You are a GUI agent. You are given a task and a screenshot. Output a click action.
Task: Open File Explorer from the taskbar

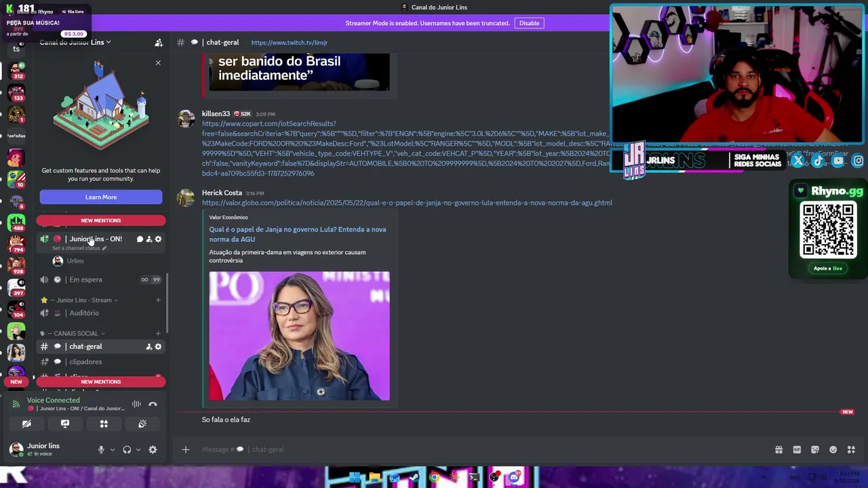coord(374,478)
